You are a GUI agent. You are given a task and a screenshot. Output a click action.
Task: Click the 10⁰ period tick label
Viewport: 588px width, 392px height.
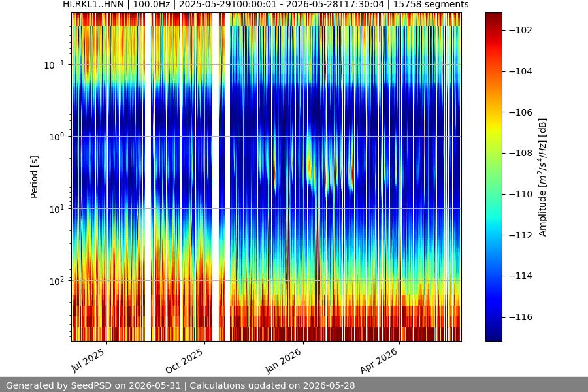point(56,137)
